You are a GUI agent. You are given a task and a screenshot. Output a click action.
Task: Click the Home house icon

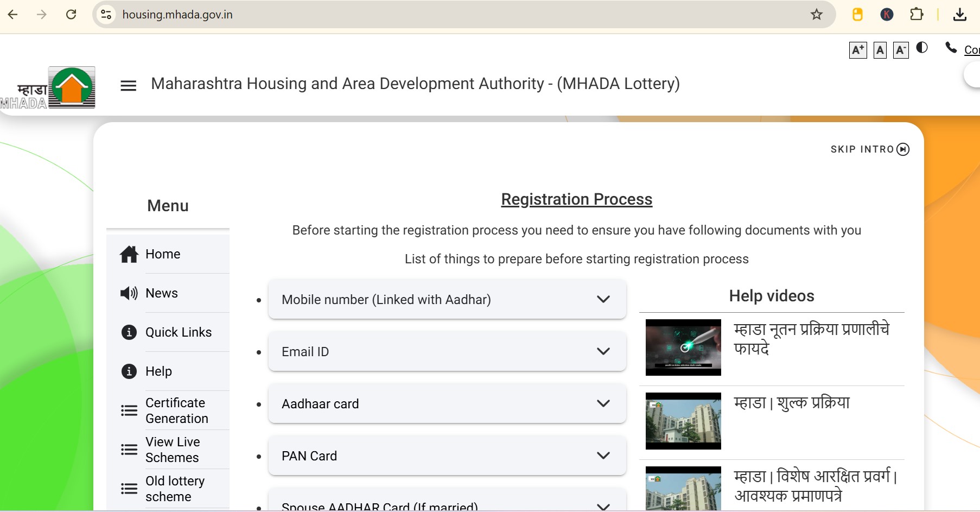pos(129,254)
